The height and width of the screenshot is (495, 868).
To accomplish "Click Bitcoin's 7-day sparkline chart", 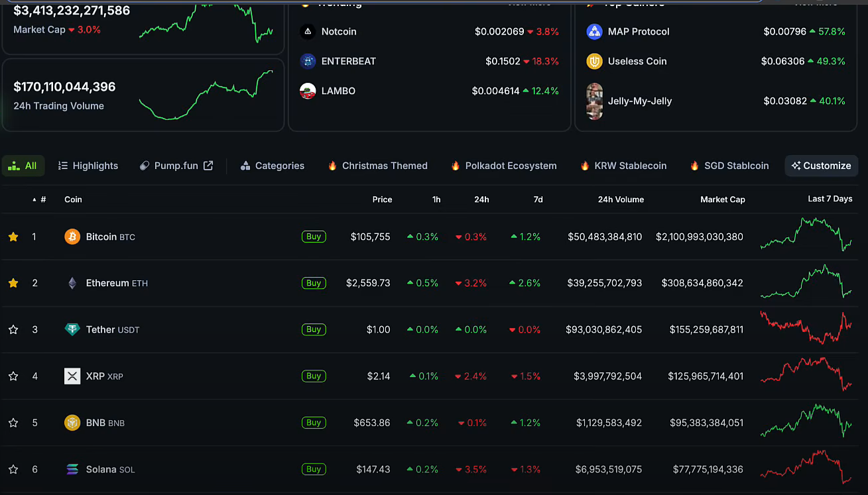I will point(806,237).
